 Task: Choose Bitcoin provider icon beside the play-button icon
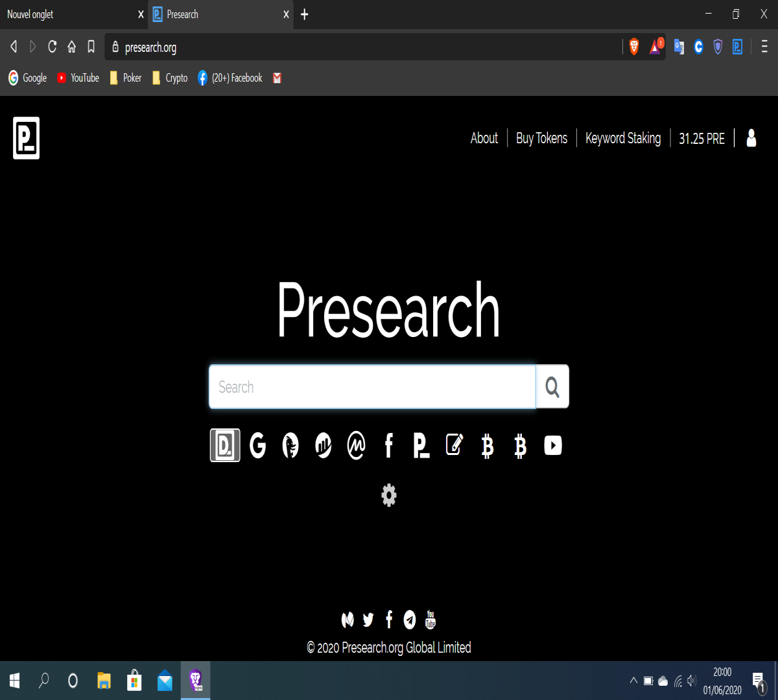520,447
